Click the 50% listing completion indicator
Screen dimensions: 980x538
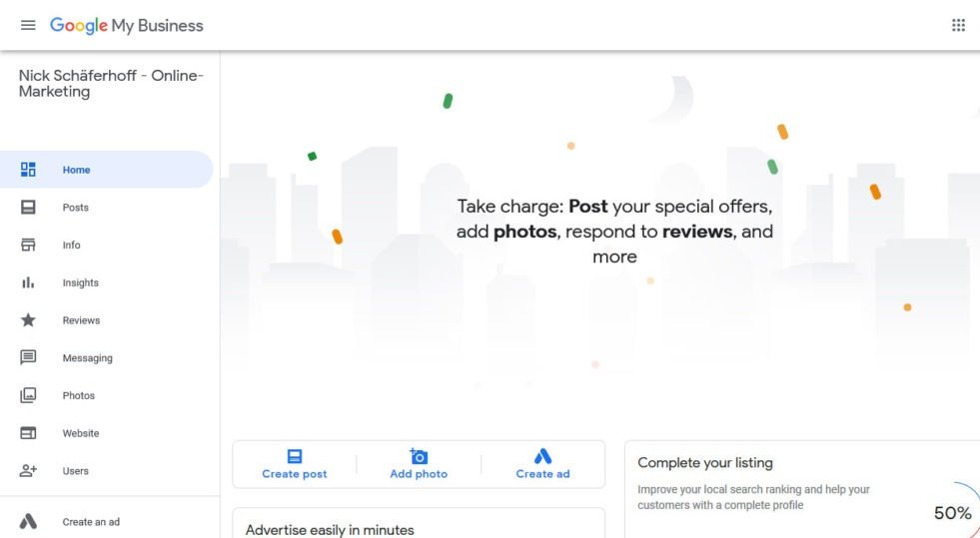pyautogui.click(x=952, y=513)
